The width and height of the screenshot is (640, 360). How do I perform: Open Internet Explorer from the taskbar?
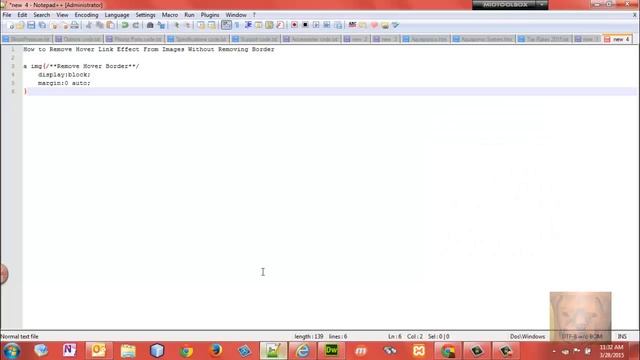point(302,351)
